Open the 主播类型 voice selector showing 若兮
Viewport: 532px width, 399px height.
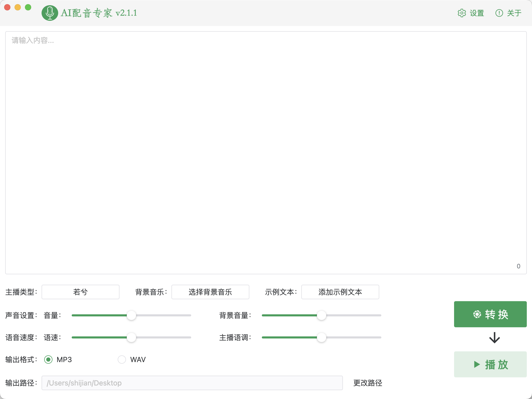click(81, 292)
